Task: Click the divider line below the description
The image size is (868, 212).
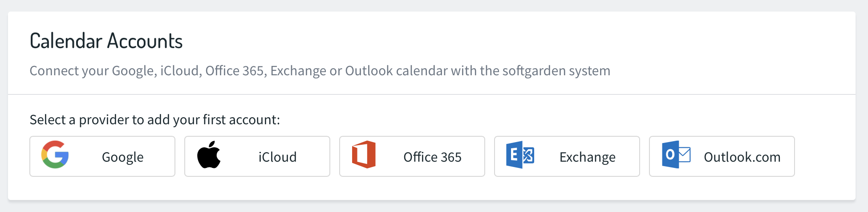Action: pyautogui.click(x=432, y=94)
